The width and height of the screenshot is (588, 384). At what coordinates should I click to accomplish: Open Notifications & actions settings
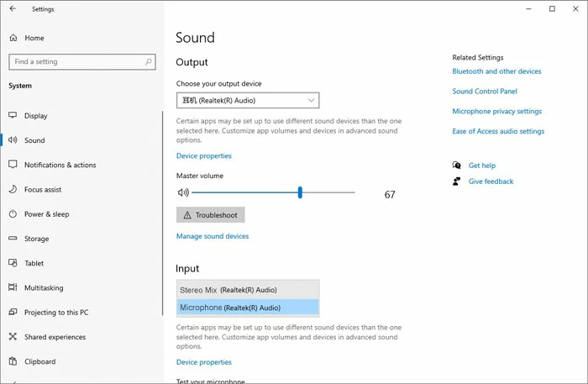(60, 165)
